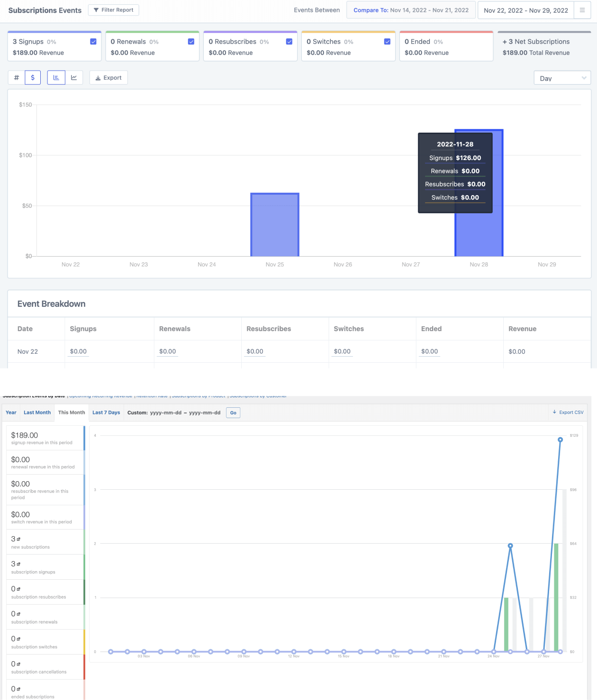597x700 pixels.
Task: Switch to the line chart view
Action: 74,77
